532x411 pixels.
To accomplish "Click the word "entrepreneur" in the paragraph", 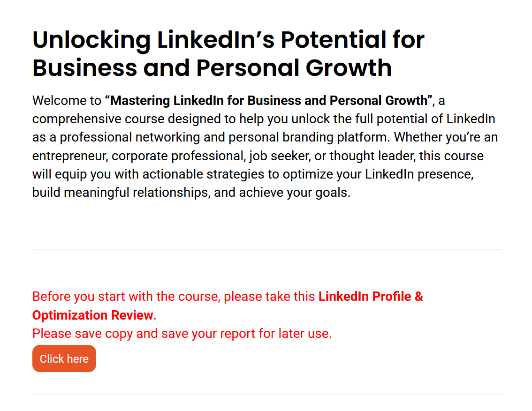I will (x=70, y=156).
